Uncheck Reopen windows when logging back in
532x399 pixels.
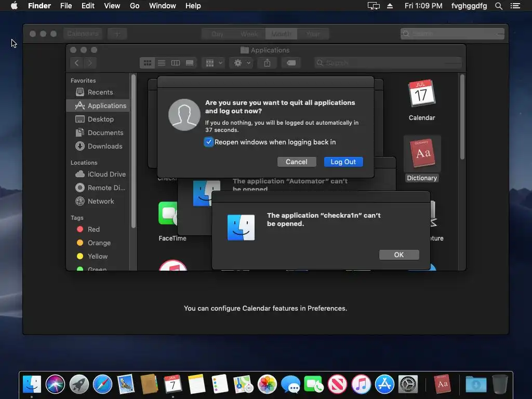209,142
